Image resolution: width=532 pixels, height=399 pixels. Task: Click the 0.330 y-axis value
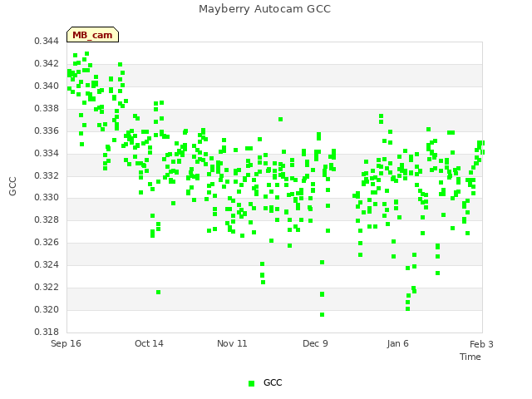47,198
